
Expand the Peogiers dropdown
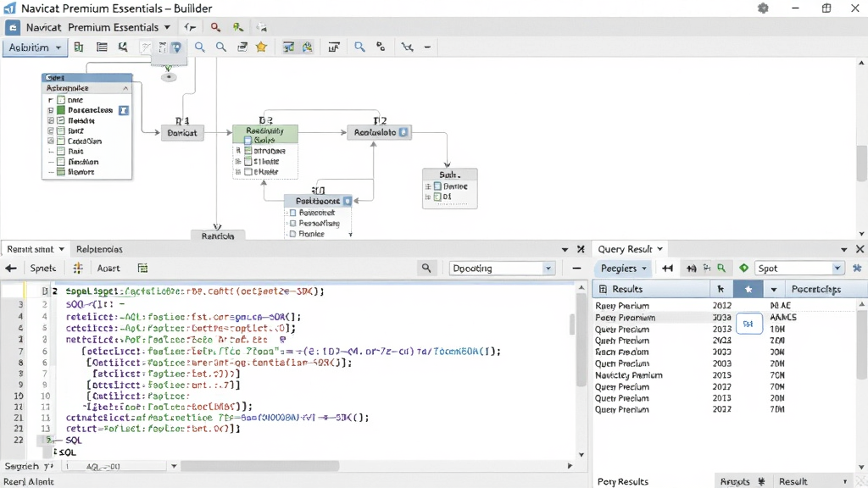click(624, 268)
